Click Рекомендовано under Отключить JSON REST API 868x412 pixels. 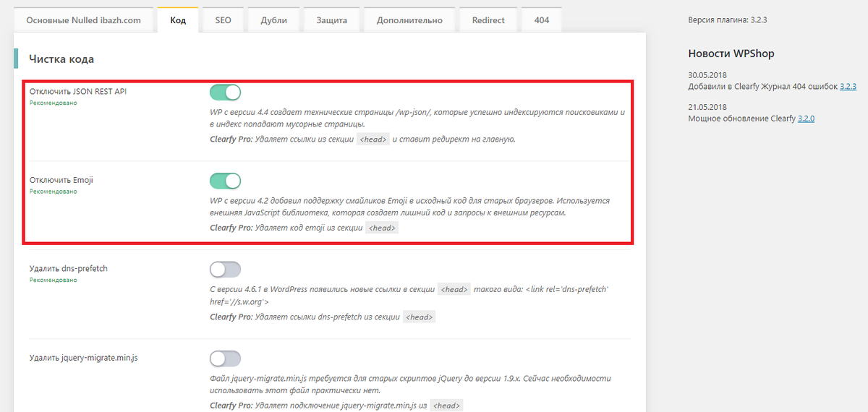pos(53,103)
